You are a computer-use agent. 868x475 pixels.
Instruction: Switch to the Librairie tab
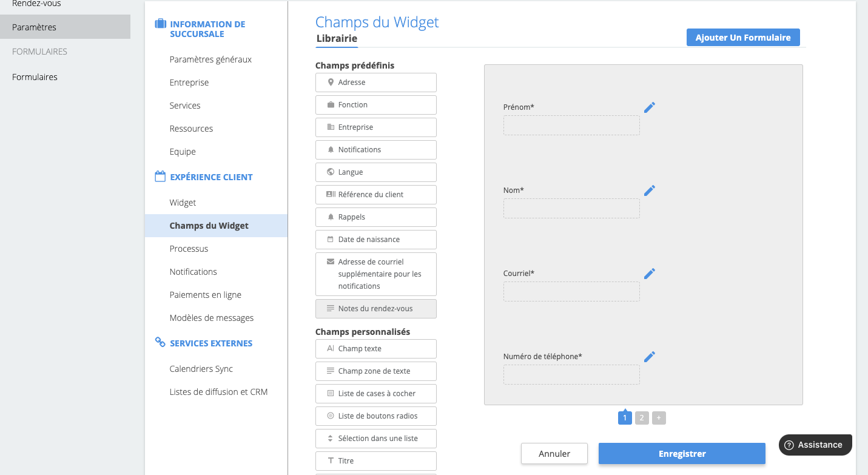point(337,39)
